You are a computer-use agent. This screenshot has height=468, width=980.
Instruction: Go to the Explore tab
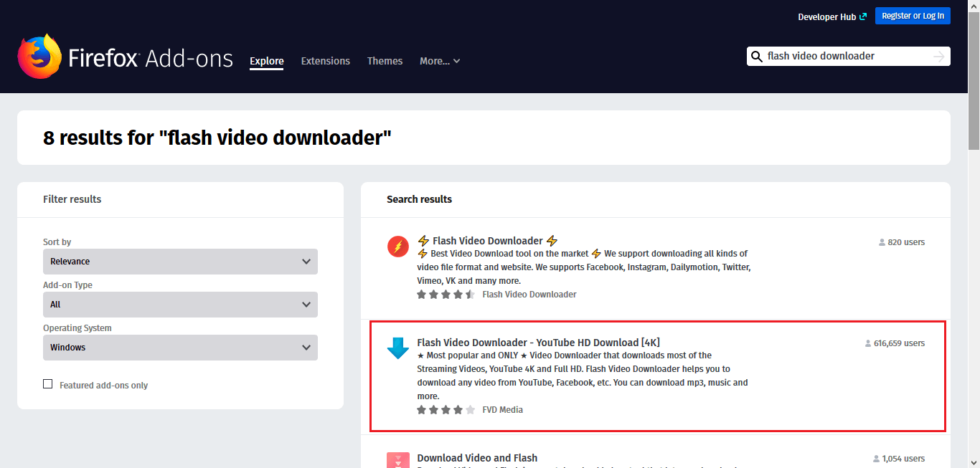point(267,61)
